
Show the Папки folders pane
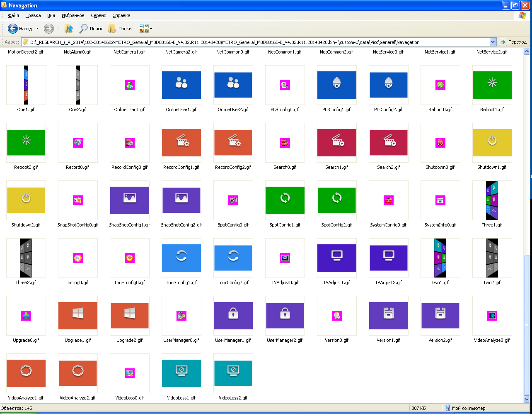pyautogui.click(x=120, y=29)
